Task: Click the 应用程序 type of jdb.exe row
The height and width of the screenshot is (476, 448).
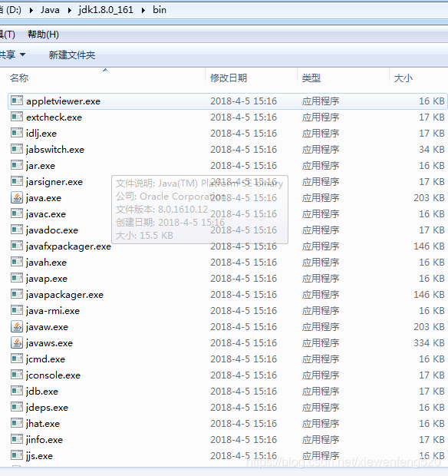Action: (321, 392)
